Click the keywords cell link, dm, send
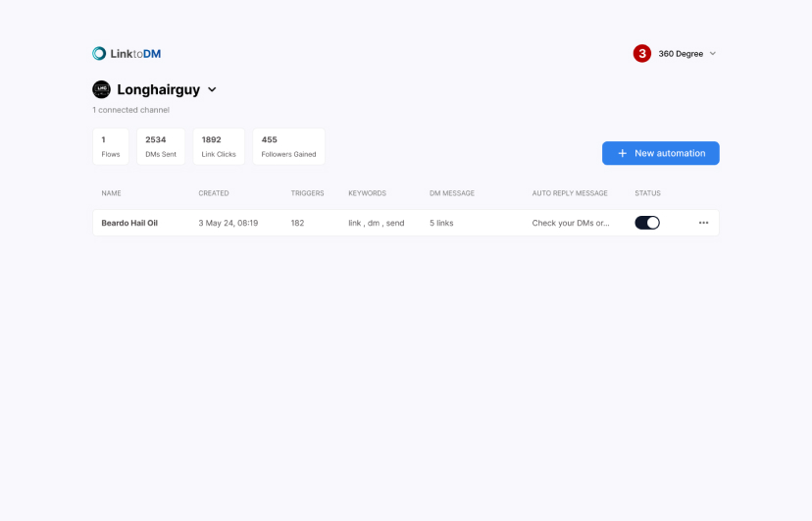The image size is (812, 521). click(x=376, y=223)
